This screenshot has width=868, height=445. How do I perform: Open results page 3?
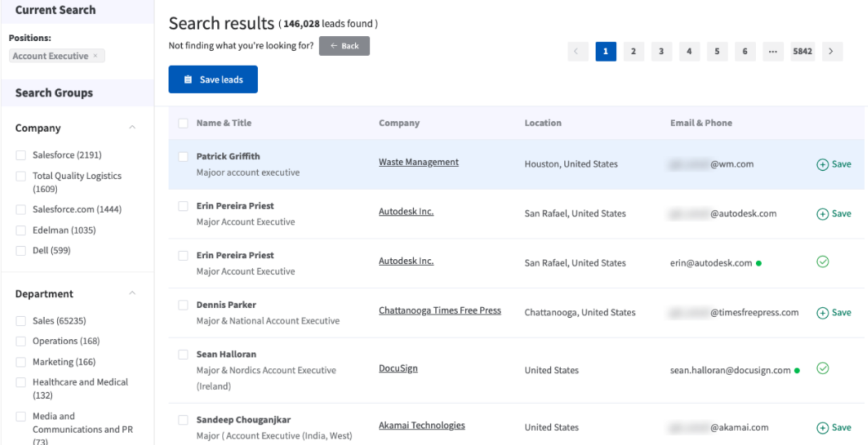(x=661, y=51)
